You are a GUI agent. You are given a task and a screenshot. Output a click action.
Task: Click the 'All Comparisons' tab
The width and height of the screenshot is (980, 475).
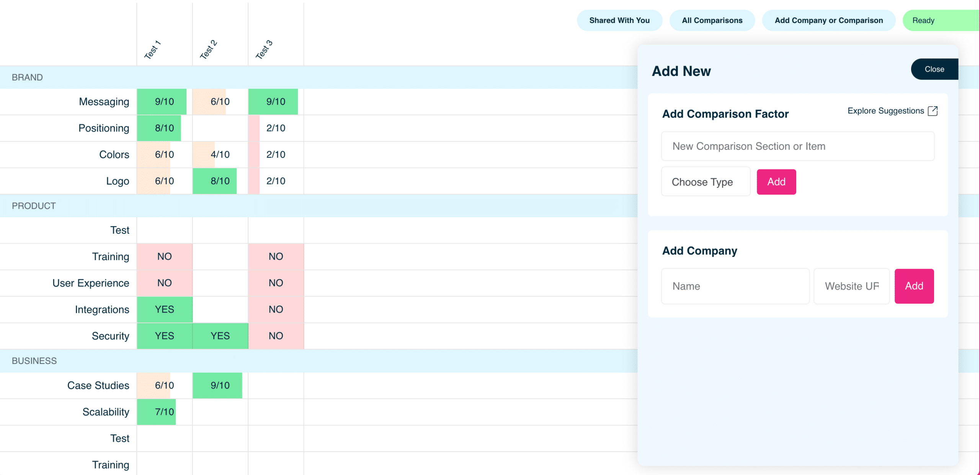[712, 20]
